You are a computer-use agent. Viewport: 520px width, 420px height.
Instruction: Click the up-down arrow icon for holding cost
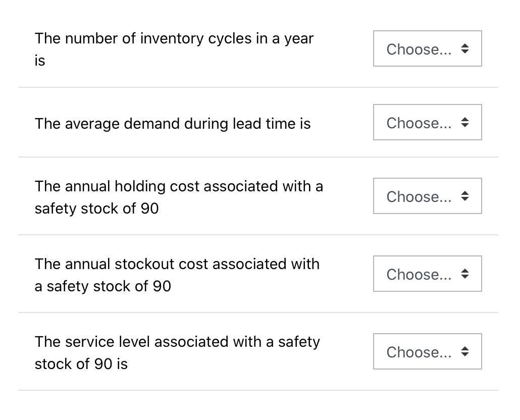[x=465, y=196]
